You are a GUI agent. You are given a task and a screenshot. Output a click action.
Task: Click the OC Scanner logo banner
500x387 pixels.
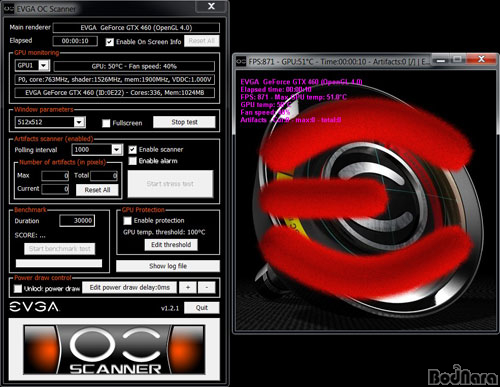coord(114,349)
